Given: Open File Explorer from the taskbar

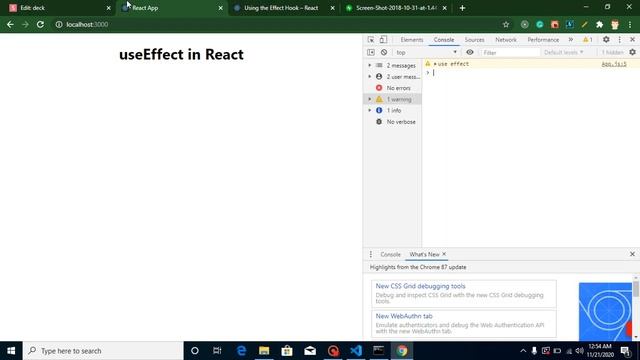Looking at the screenshot, I should 264,351.
